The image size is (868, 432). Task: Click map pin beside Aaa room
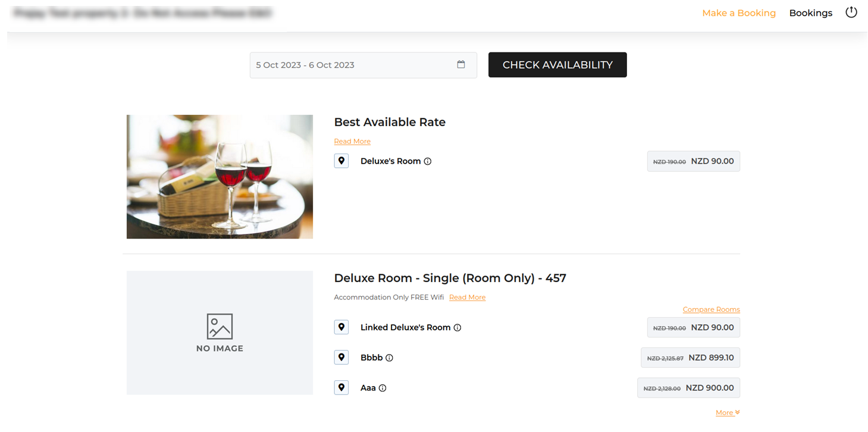click(x=341, y=388)
